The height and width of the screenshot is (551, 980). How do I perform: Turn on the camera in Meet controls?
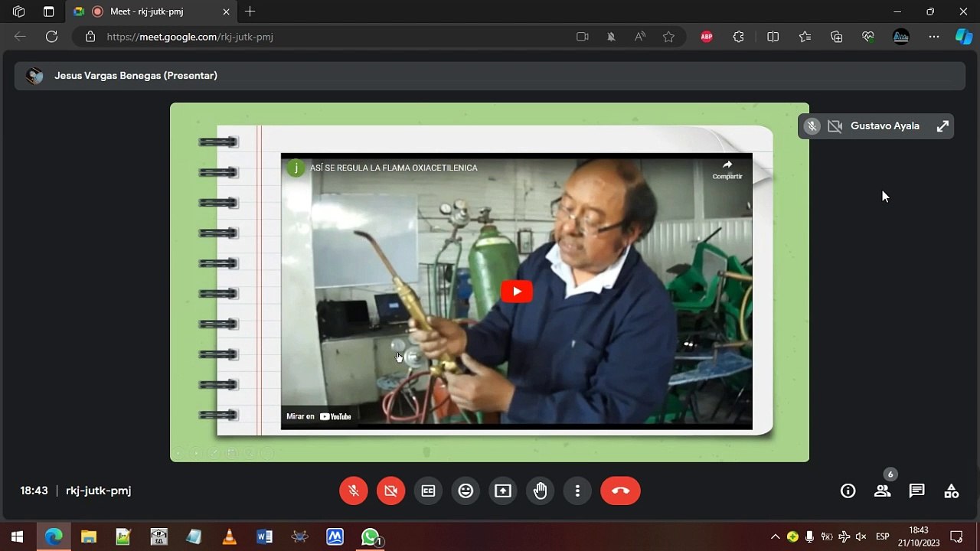(391, 491)
